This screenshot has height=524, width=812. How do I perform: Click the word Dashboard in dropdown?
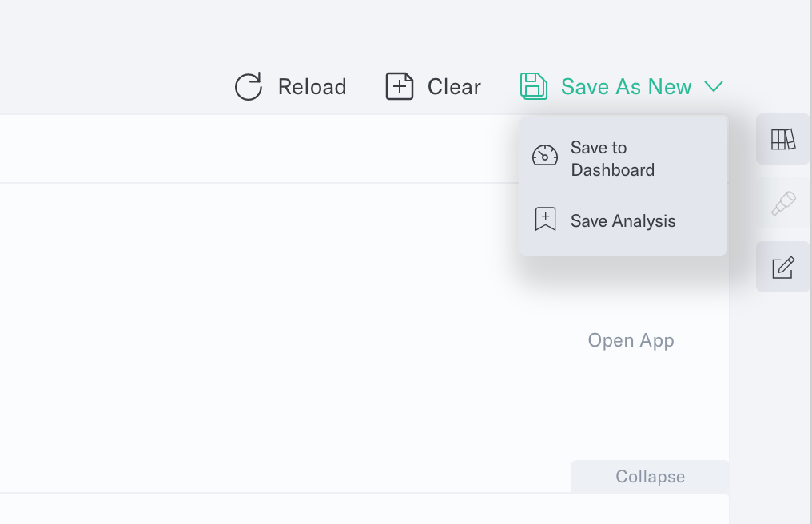613,170
